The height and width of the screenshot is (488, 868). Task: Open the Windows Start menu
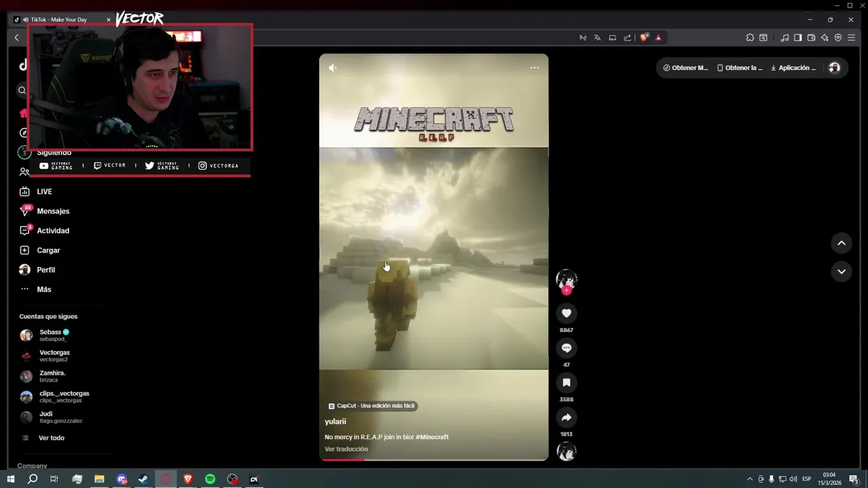10,479
